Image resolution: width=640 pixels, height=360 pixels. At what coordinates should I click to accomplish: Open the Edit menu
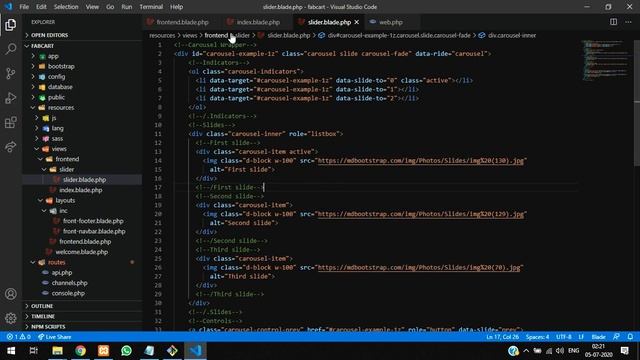pos(41,7)
